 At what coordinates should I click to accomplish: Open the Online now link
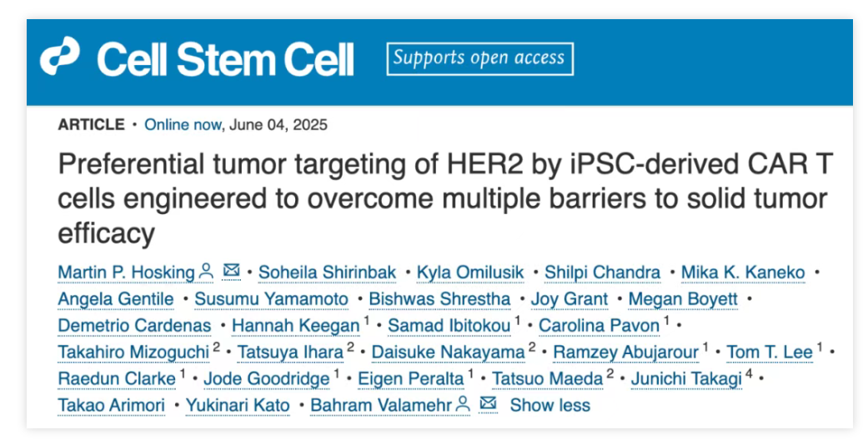[183, 124]
